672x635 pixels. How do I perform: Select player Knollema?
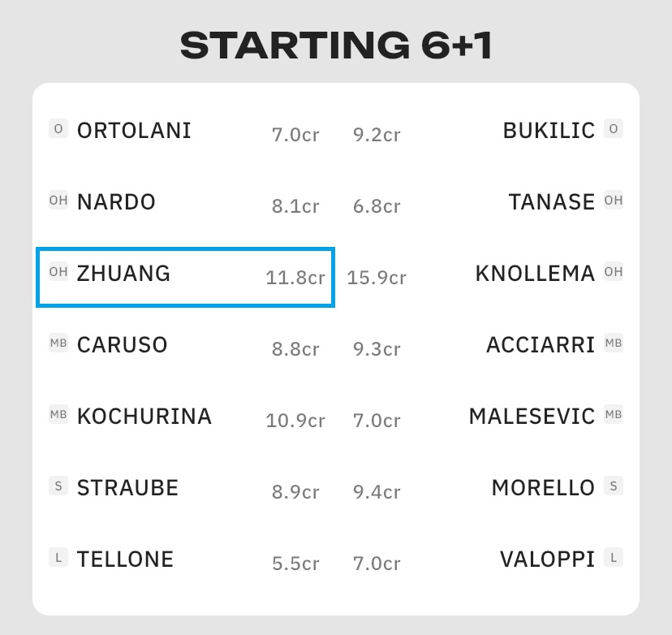point(535,274)
